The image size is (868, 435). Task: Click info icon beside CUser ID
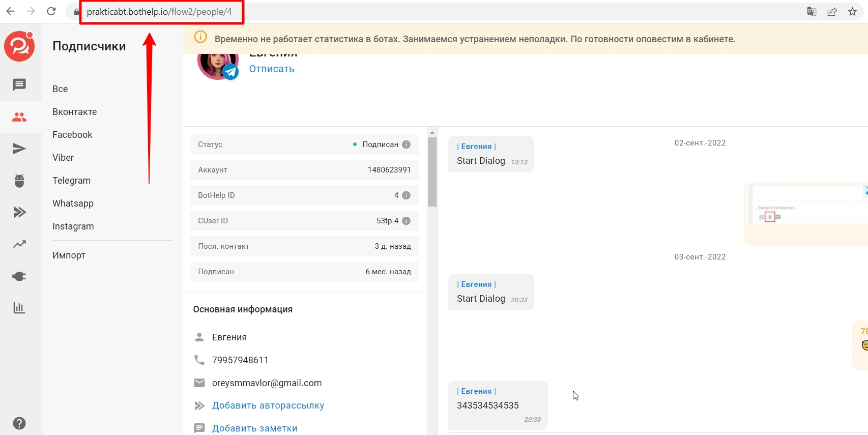coord(406,221)
